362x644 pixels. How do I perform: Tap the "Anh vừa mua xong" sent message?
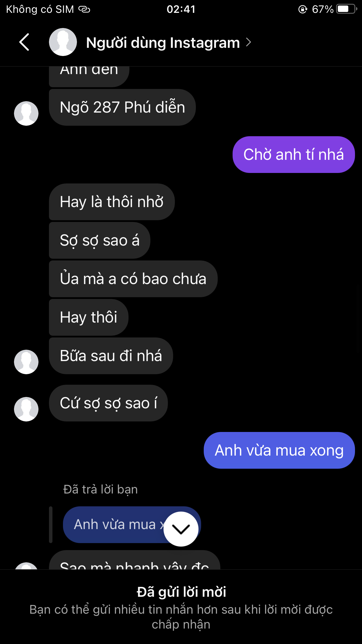[x=279, y=450]
